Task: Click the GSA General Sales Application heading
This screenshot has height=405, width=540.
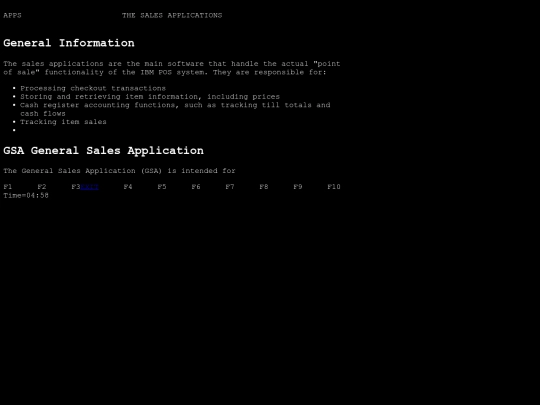Action: (103, 150)
